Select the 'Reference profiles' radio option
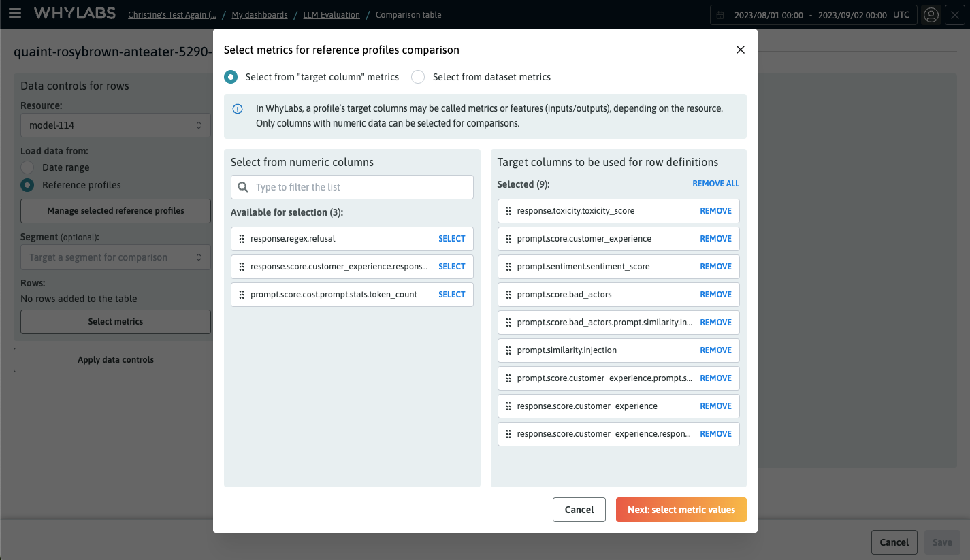The image size is (970, 560). 27,184
